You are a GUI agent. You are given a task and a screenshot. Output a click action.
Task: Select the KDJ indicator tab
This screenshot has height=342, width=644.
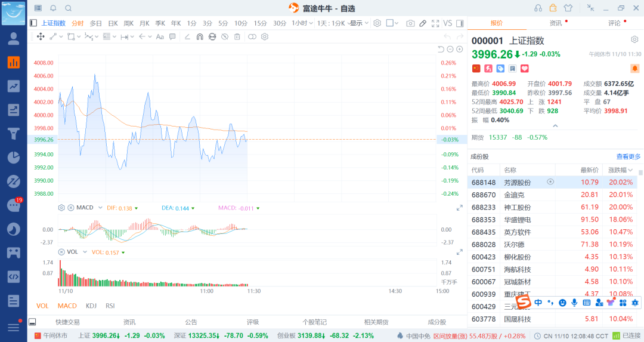tap(91, 306)
